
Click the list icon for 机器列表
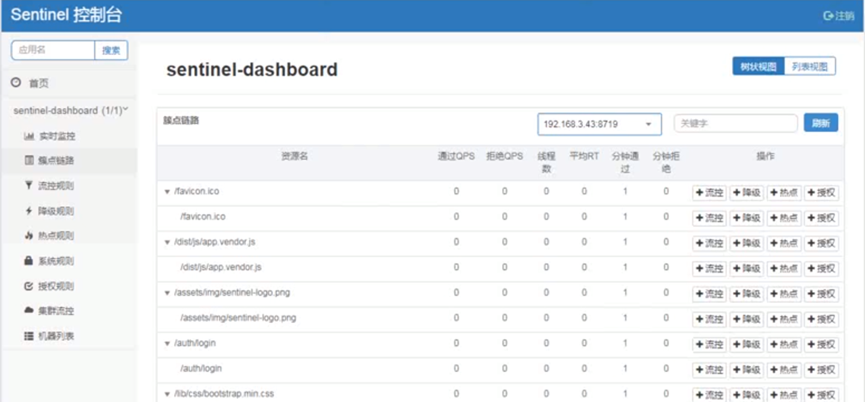29,336
